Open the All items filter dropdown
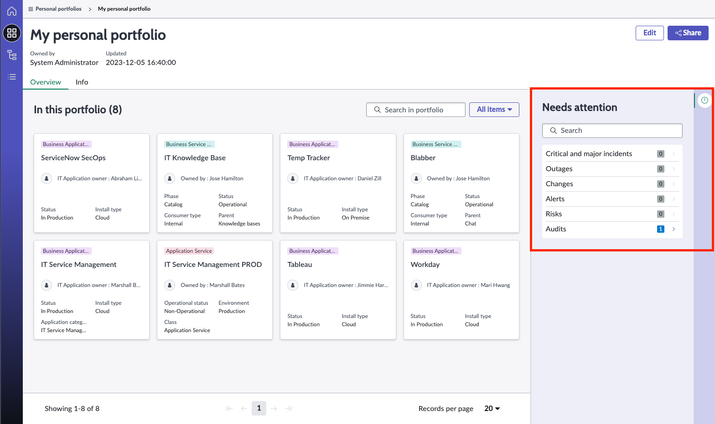The image size is (715, 424). [494, 109]
